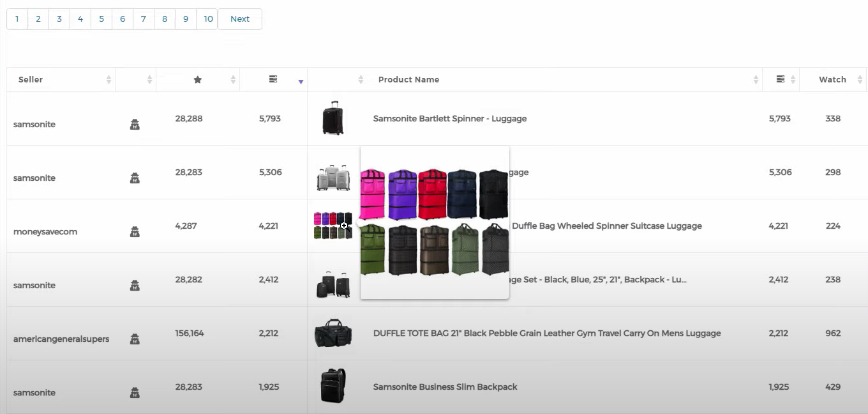Click the feedback score 28,282

[x=189, y=279]
